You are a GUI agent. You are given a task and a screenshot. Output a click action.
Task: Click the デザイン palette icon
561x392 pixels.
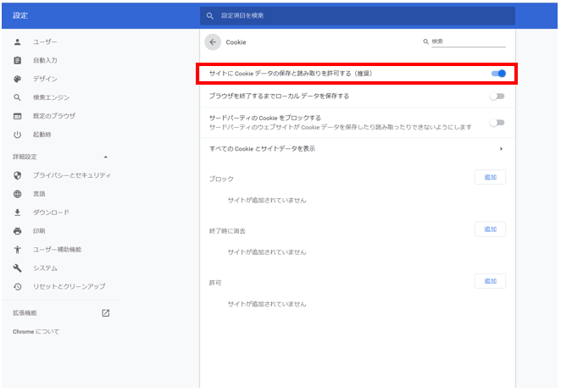pyautogui.click(x=17, y=79)
